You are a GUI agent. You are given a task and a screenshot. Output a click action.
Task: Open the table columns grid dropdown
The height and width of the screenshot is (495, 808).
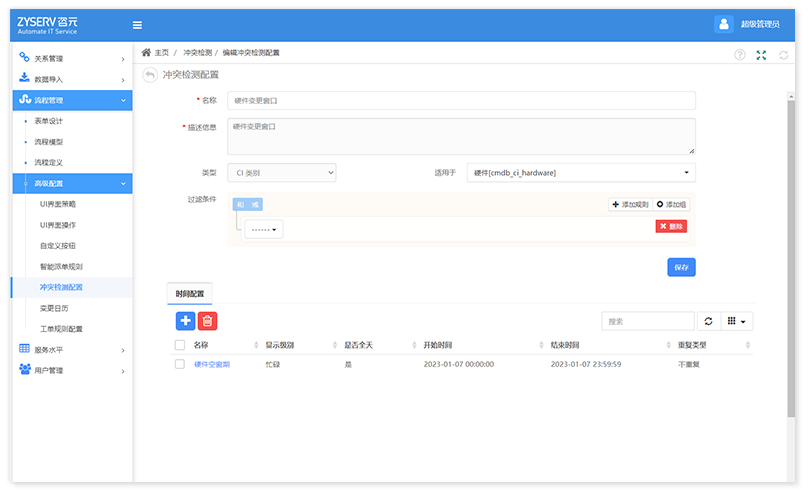(738, 321)
